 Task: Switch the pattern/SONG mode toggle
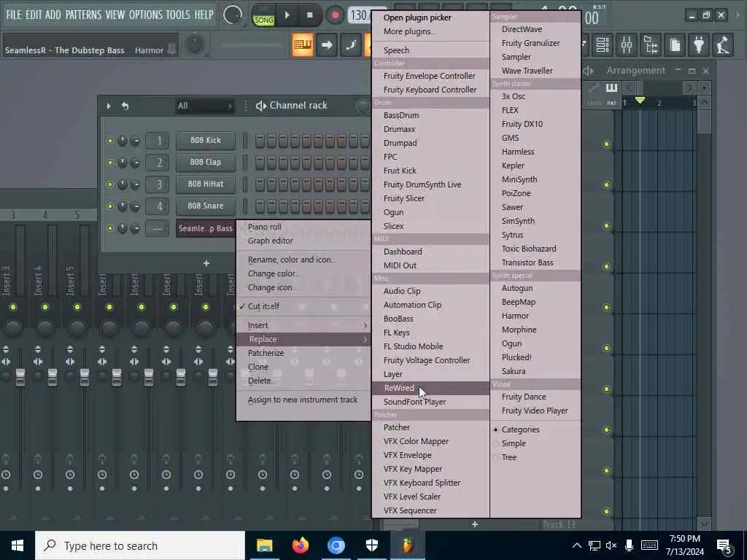[x=263, y=16]
